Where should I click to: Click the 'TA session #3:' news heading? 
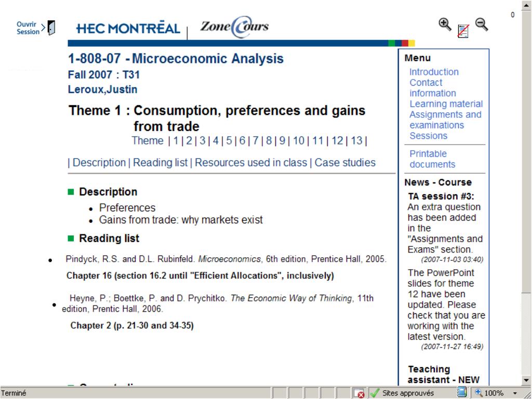[x=441, y=196]
